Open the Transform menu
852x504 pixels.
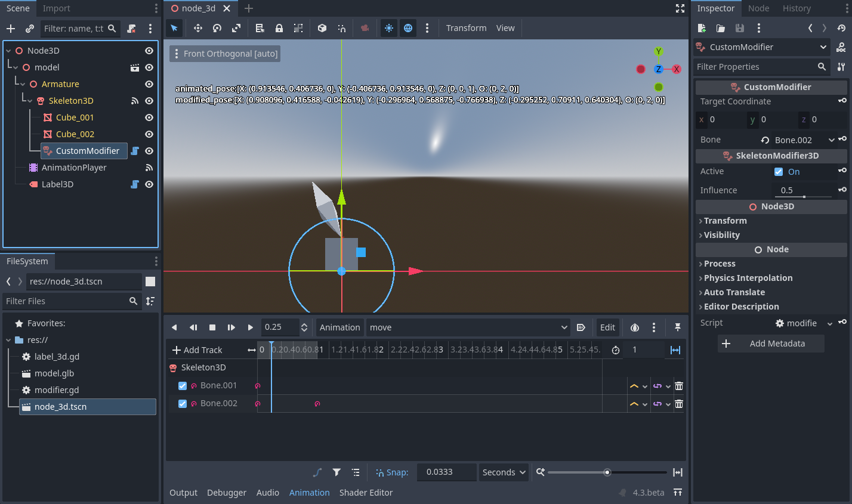pos(466,28)
